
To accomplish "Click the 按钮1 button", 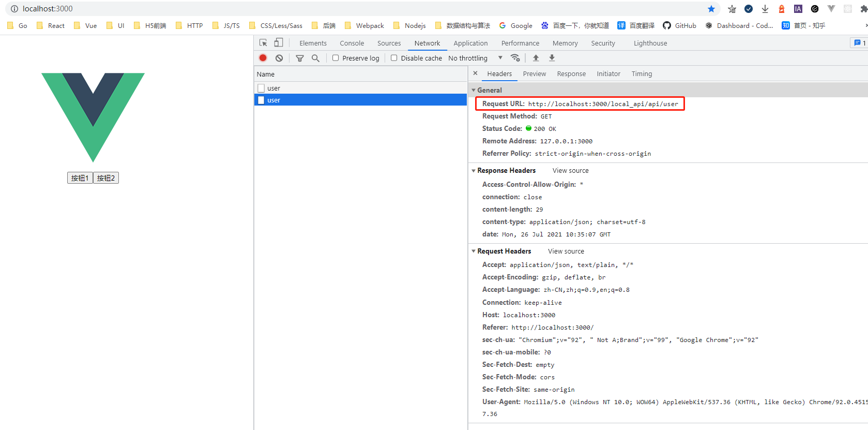I will pyautogui.click(x=80, y=178).
